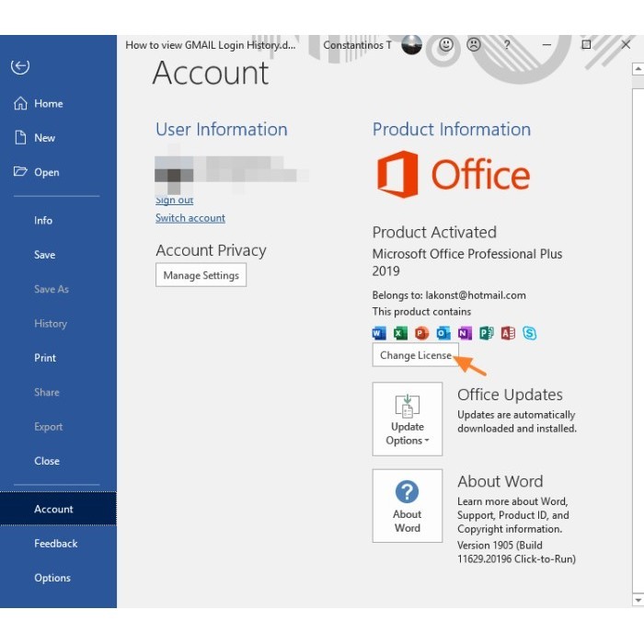The width and height of the screenshot is (644, 644).
Task: Click the Version 1905 build text
Action: click(x=517, y=552)
